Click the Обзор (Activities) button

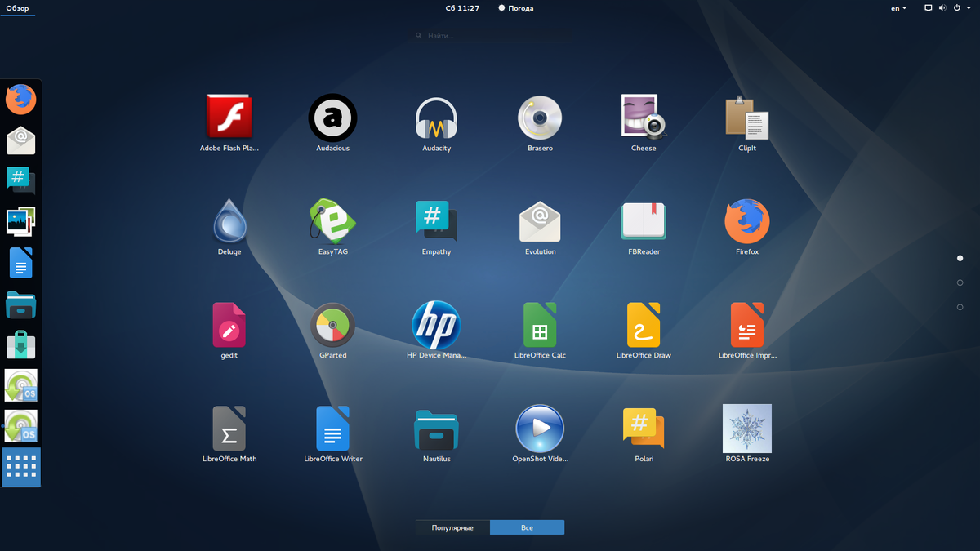point(17,8)
